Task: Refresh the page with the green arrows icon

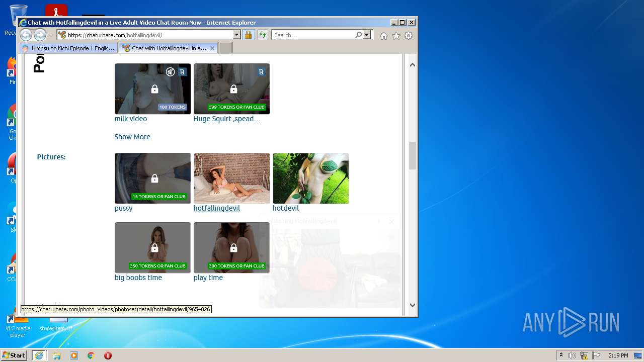Action: (x=262, y=35)
